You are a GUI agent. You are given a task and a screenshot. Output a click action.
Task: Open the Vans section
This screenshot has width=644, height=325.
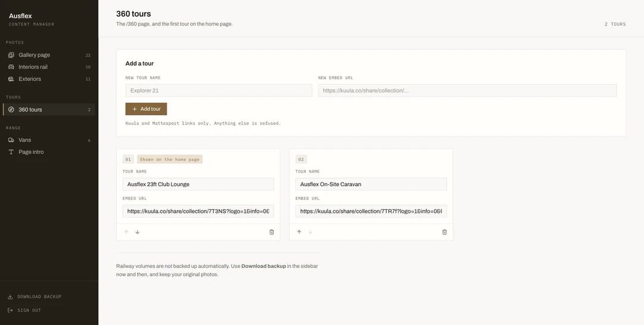[x=49, y=140]
